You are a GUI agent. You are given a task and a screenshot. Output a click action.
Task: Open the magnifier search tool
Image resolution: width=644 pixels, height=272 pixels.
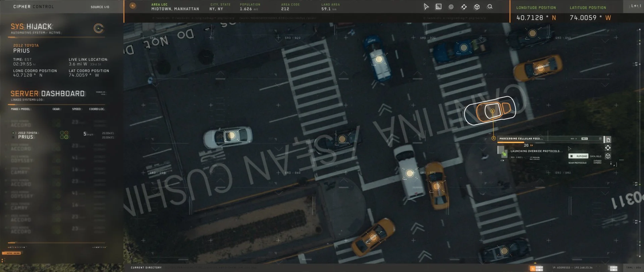click(x=490, y=6)
